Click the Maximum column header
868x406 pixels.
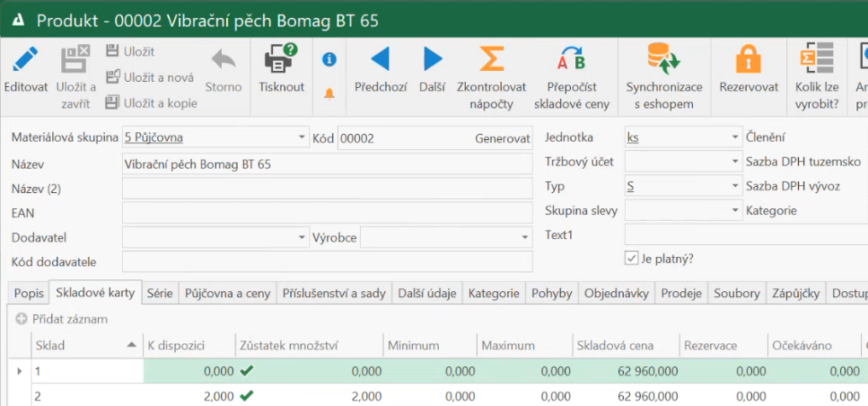[x=525, y=346]
